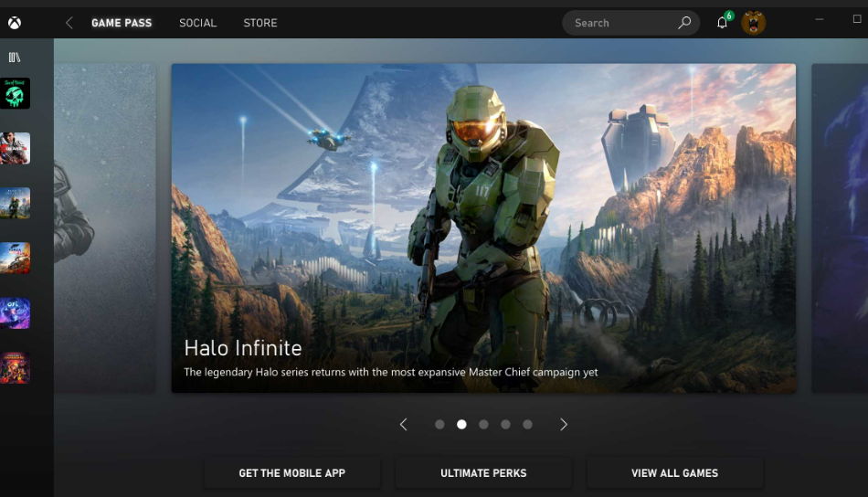
Task: Click the Halo Infinite description line
Action: tap(391, 373)
